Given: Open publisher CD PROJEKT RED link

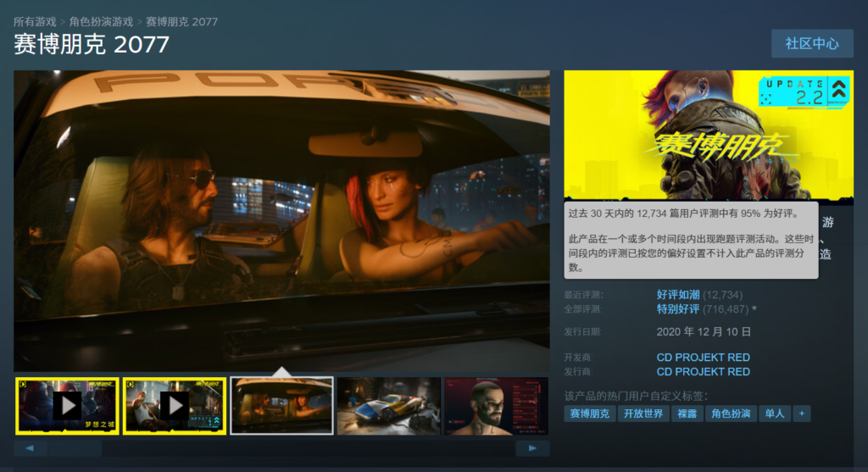Looking at the screenshot, I should pyautogui.click(x=703, y=372).
